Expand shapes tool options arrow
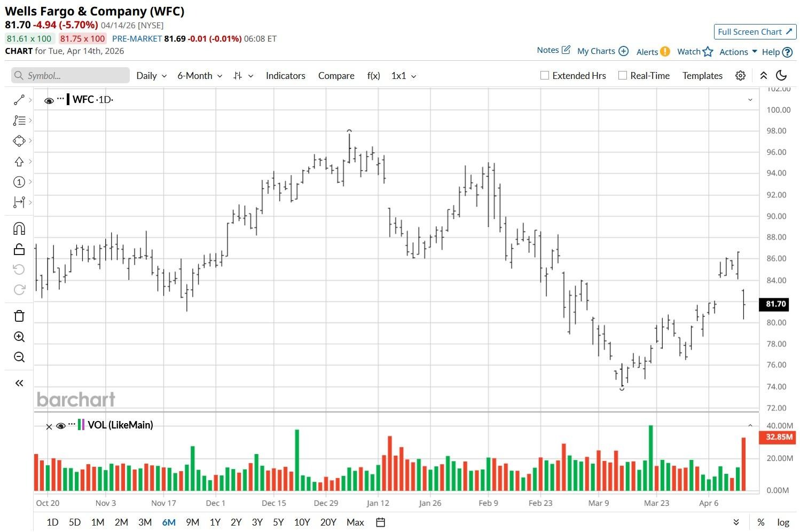 point(30,141)
